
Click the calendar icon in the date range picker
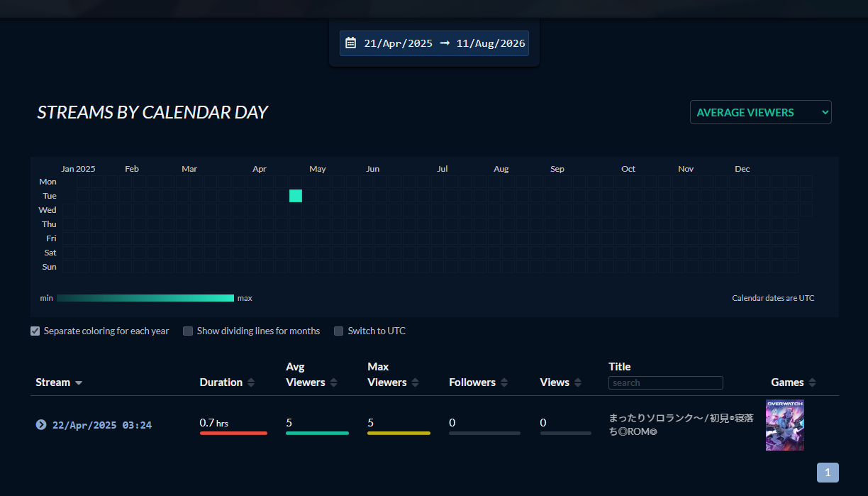[350, 43]
